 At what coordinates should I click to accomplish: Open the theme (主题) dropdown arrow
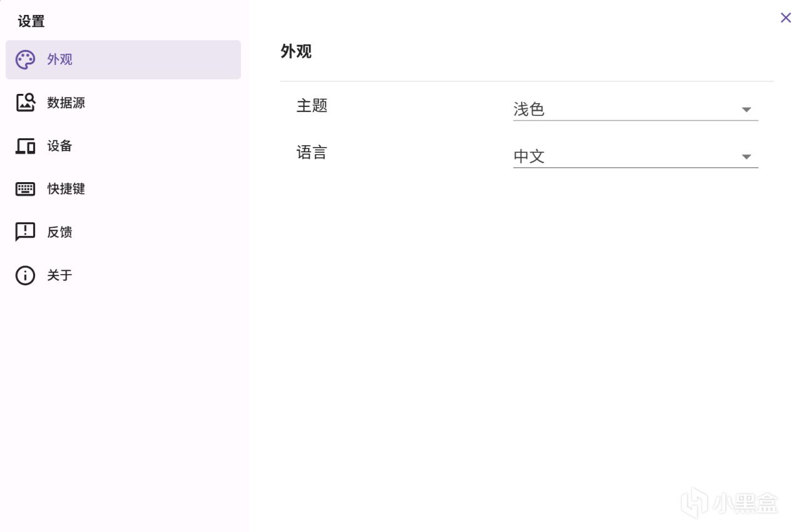tap(746, 110)
